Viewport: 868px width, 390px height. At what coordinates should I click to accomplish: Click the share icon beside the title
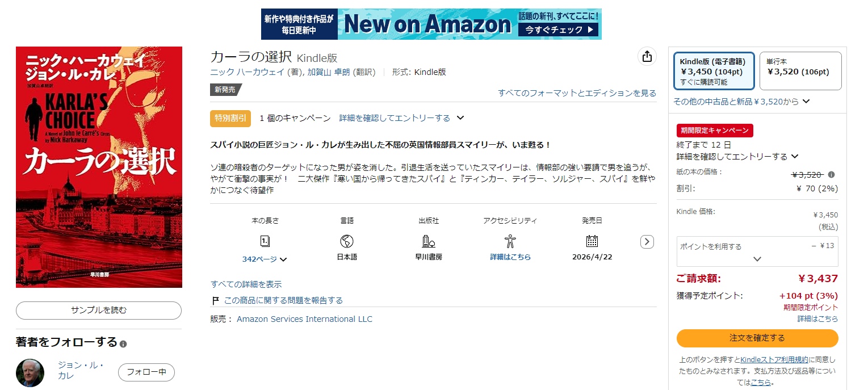(647, 56)
